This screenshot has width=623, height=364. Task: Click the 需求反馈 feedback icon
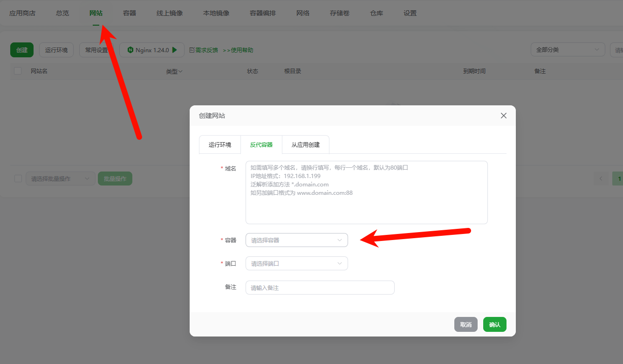[192, 50]
